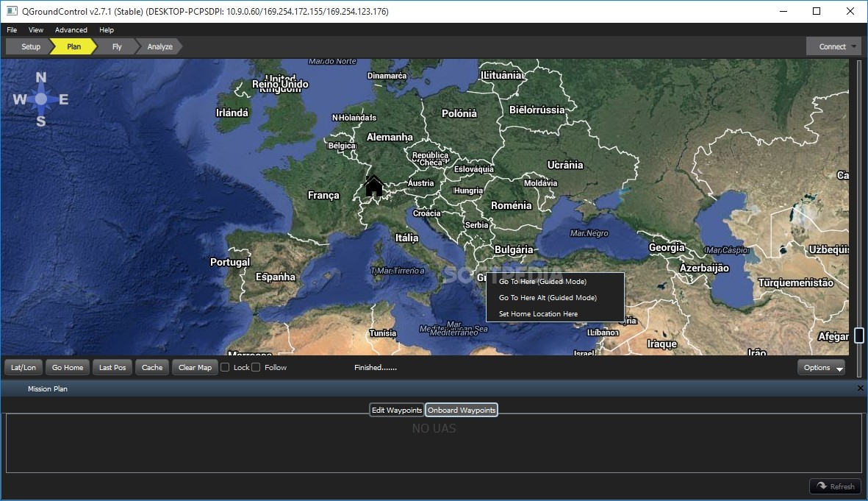This screenshot has height=501, width=868.
Task: Open the map Options dropdown
Action: point(821,367)
